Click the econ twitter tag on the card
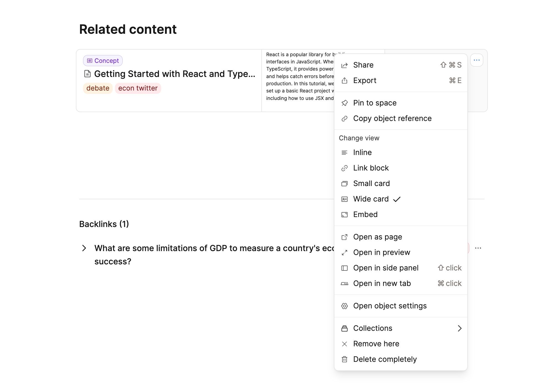This screenshot has width=557, height=392. (x=138, y=88)
